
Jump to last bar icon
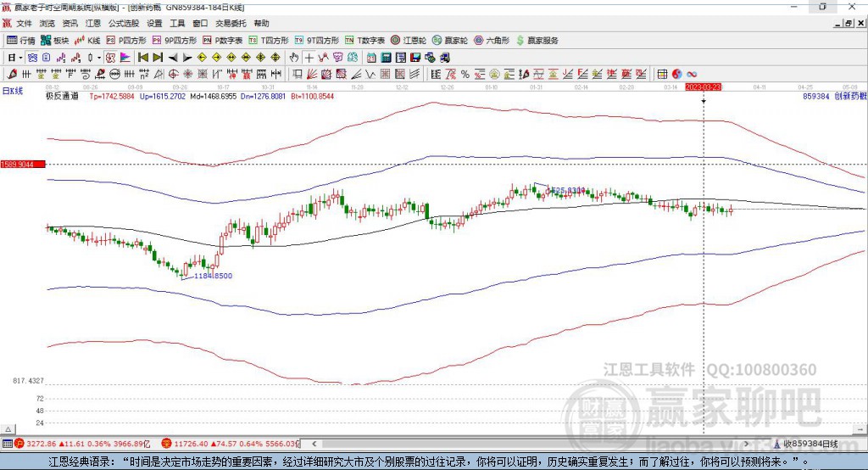click(158, 58)
